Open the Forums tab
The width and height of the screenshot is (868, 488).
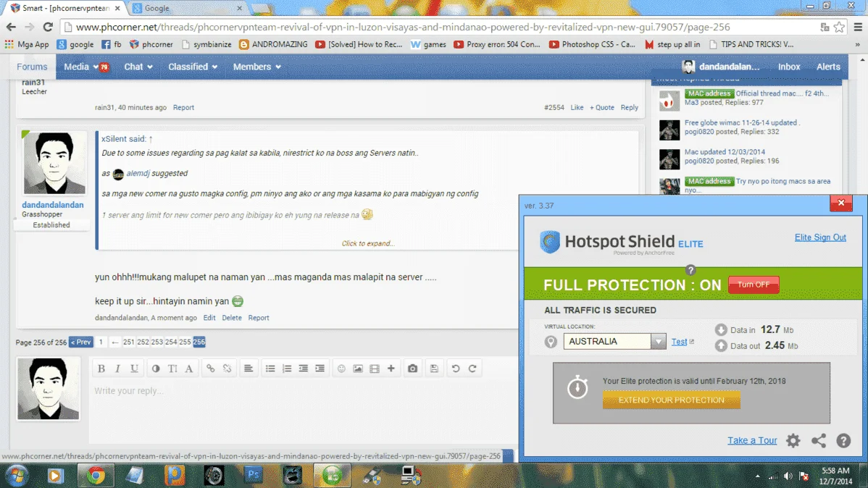tap(32, 67)
